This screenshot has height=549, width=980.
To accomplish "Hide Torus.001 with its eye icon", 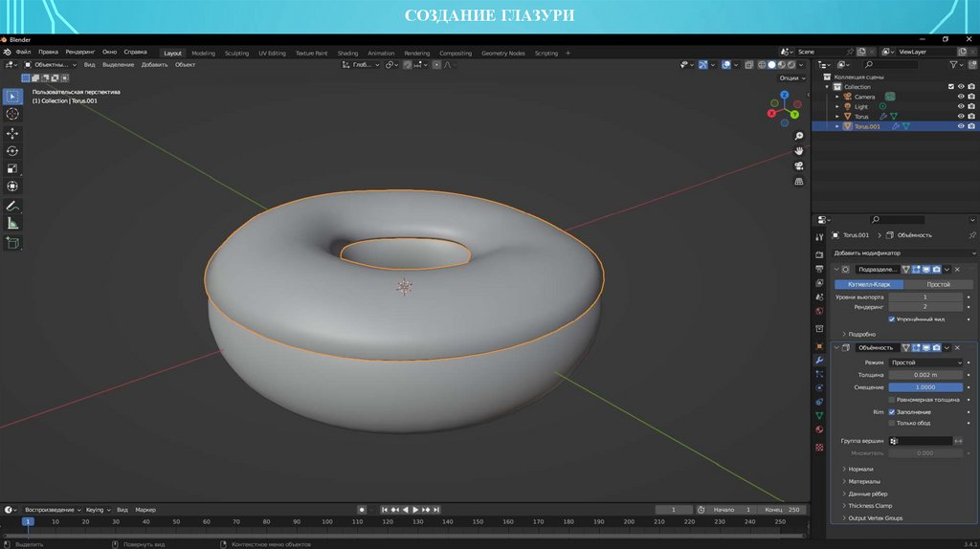I will click(x=961, y=126).
